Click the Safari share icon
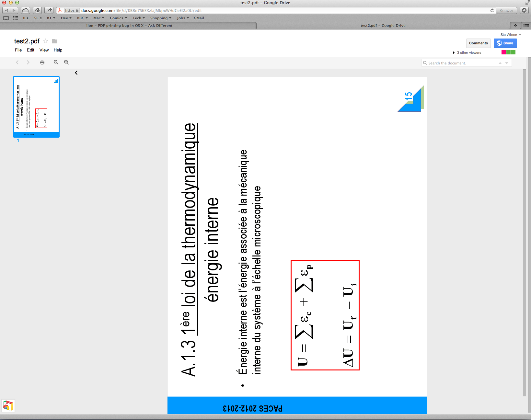The height and width of the screenshot is (420, 531). (x=49, y=10)
